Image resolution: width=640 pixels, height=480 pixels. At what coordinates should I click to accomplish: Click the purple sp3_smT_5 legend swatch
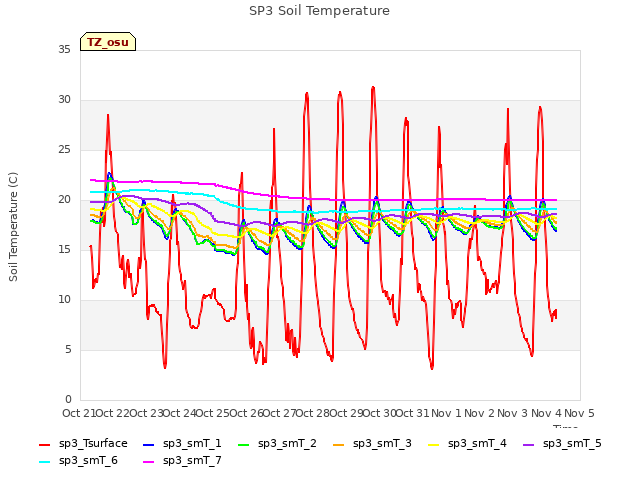click(529, 444)
